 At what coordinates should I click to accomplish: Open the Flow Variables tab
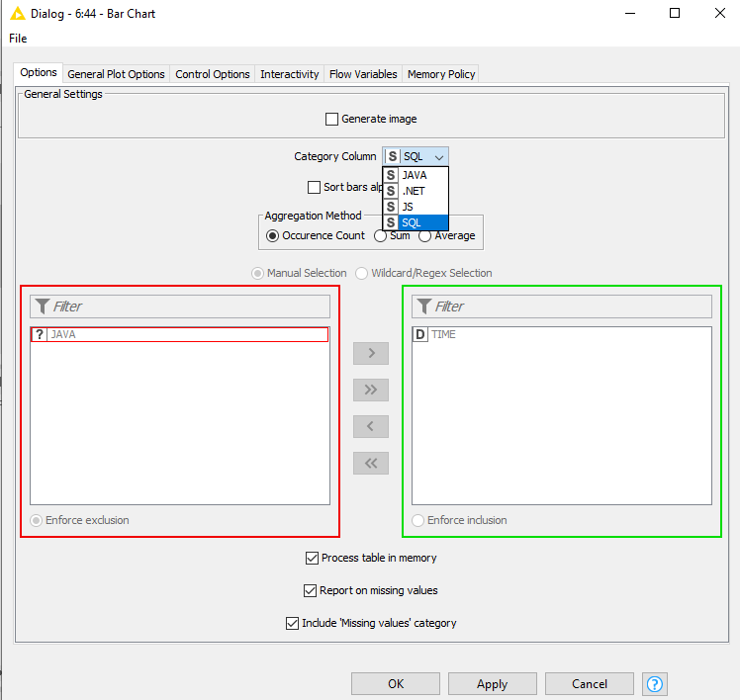363,74
